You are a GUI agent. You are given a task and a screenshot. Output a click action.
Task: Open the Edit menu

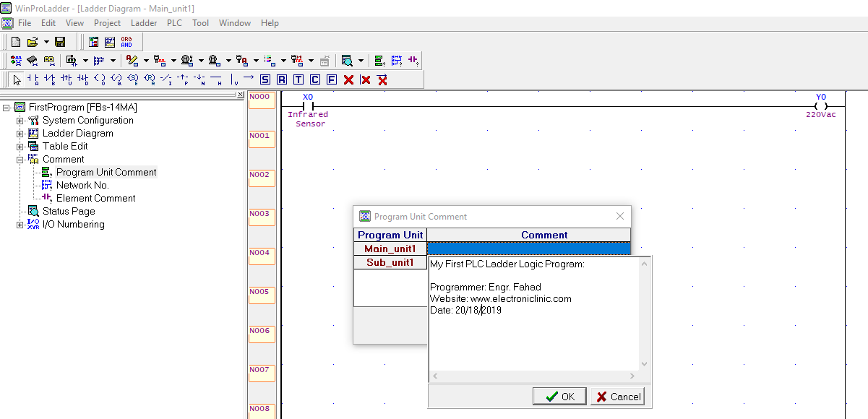48,23
